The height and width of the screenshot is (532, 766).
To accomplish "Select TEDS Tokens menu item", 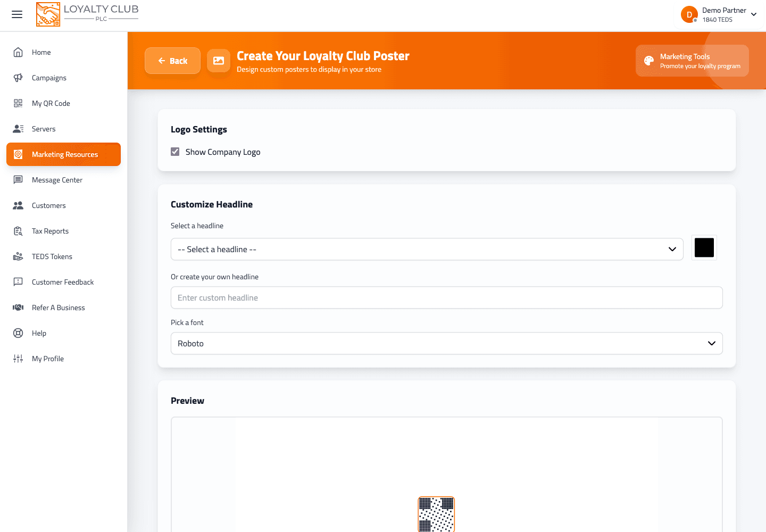I will 63,256.
